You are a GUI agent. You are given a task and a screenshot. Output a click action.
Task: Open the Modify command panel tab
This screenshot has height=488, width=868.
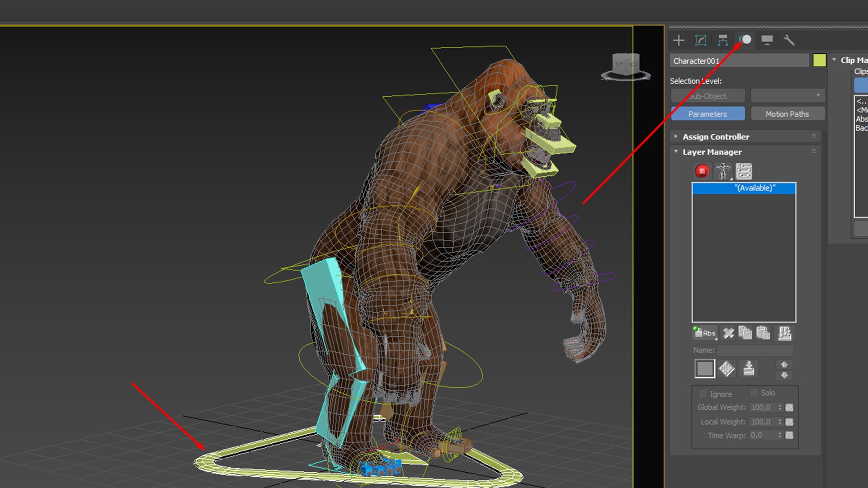(x=701, y=40)
